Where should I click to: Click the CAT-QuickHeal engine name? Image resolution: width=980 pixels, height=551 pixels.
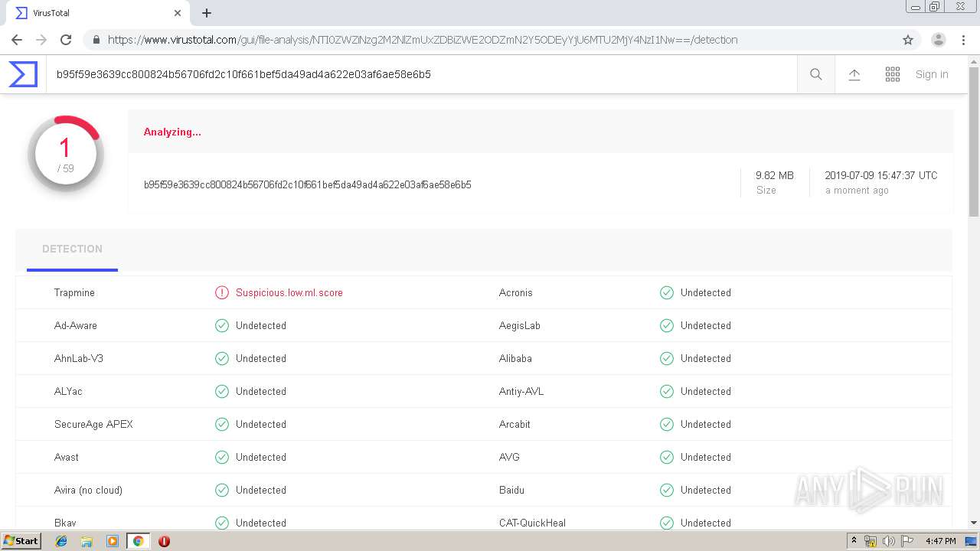[532, 523]
